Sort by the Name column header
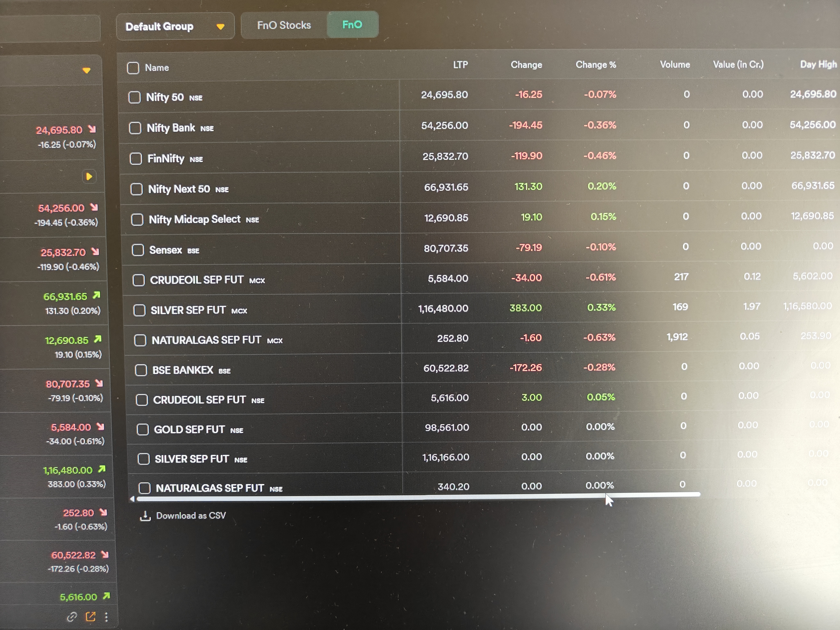 coord(157,68)
